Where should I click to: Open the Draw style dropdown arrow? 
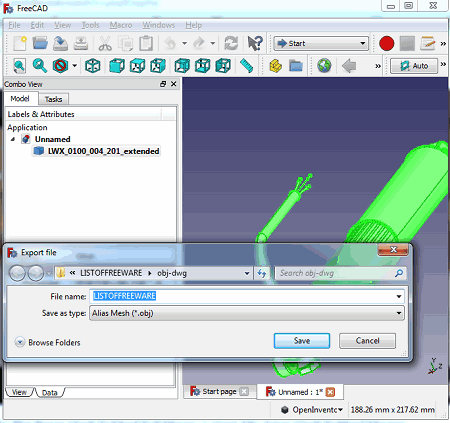tap(75, 66)
